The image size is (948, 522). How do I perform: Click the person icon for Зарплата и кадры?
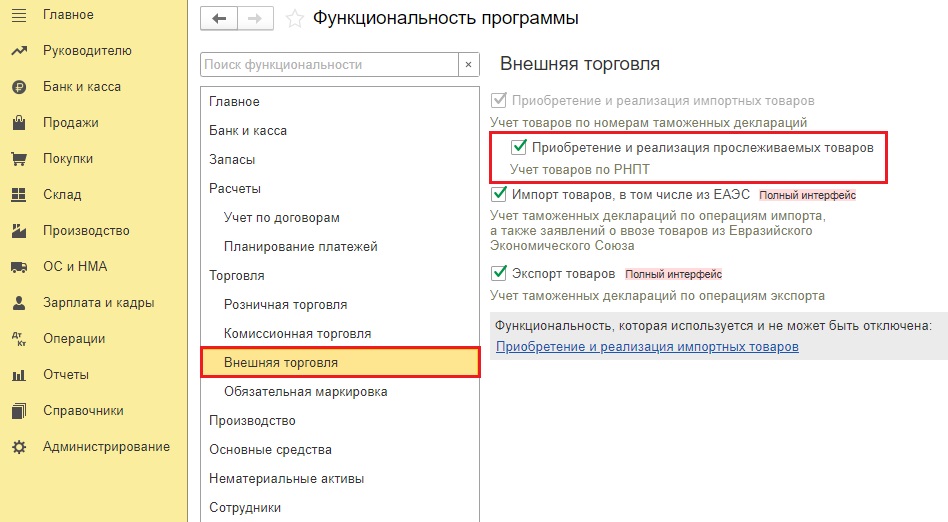click(x=19, y=302)
